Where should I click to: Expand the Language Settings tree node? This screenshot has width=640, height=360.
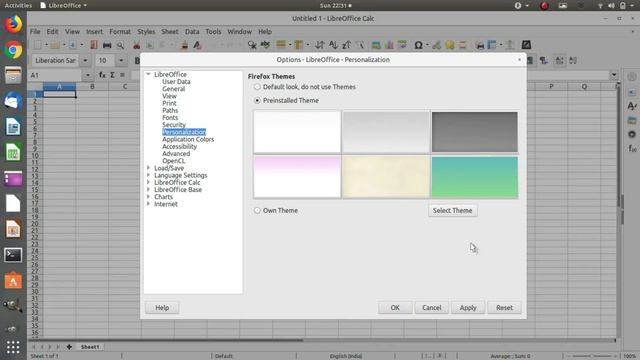click(x=149, y=175)
